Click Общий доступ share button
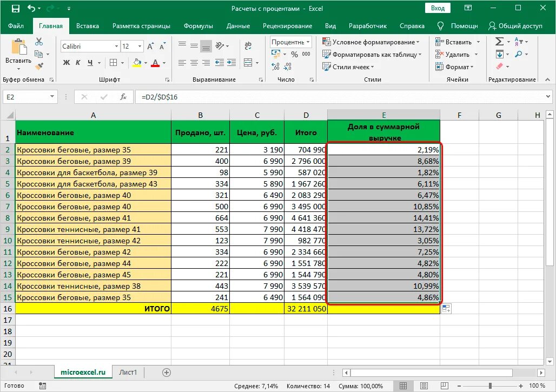Viewport: 556px width, 392px height. pyautogui.click(x=515, y=26)
